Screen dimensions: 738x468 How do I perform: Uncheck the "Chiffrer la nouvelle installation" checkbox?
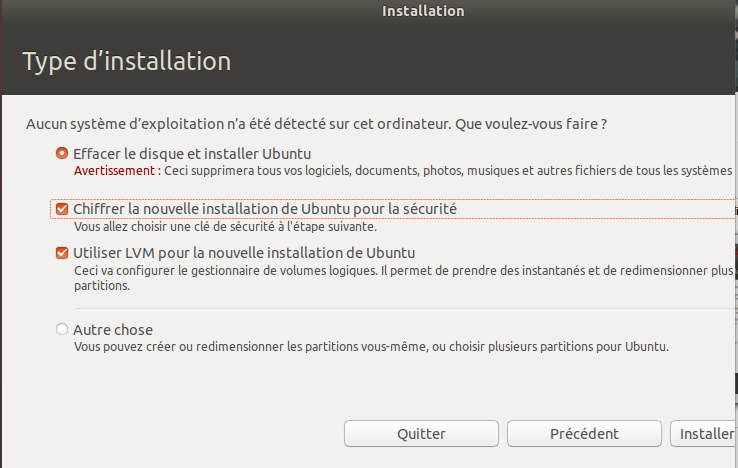pyautogui.click(x=62, y=209)
